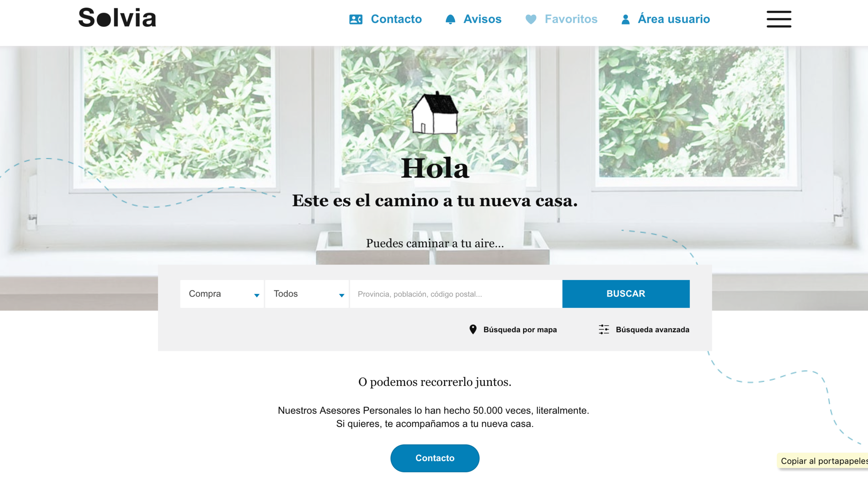The image size is (868, 482).
Task: Click the advanced search sliders icon
Action: tap(604, 329)
